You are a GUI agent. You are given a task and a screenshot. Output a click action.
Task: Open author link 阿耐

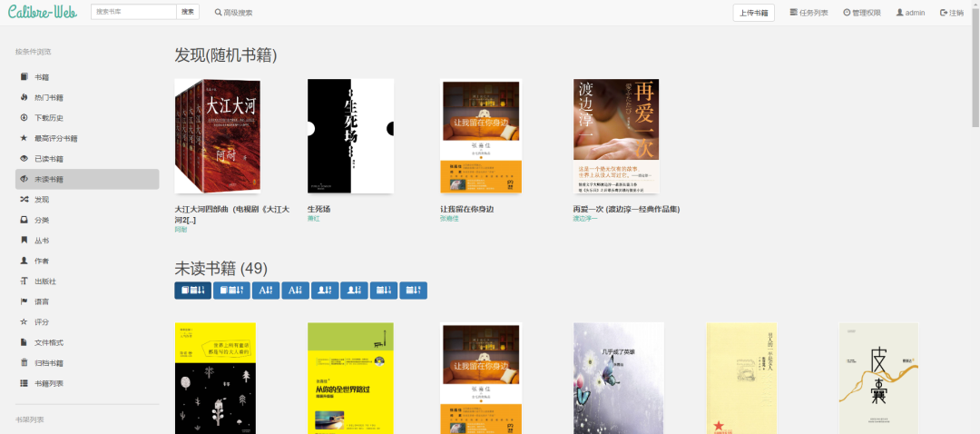click(x=181, y=230)
